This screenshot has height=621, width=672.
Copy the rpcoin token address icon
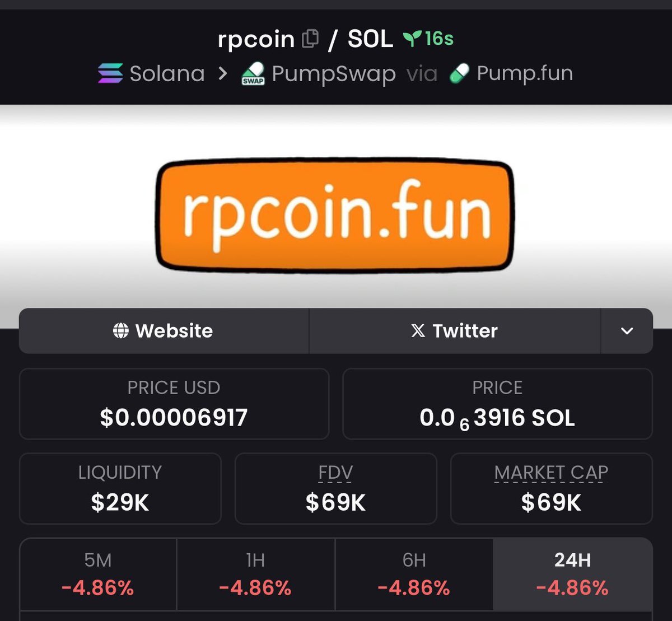tap(310, 39)
